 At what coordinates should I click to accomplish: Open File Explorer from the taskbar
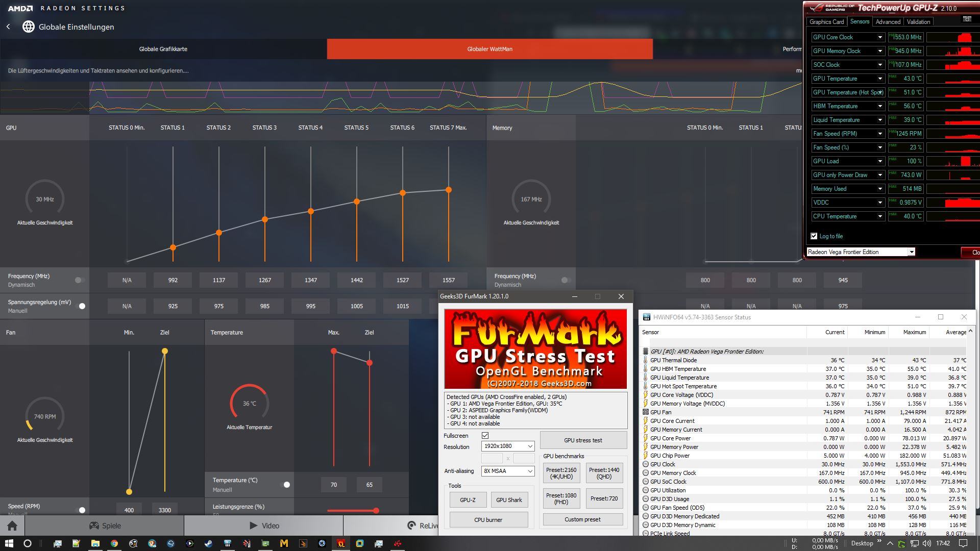(95, 543)
